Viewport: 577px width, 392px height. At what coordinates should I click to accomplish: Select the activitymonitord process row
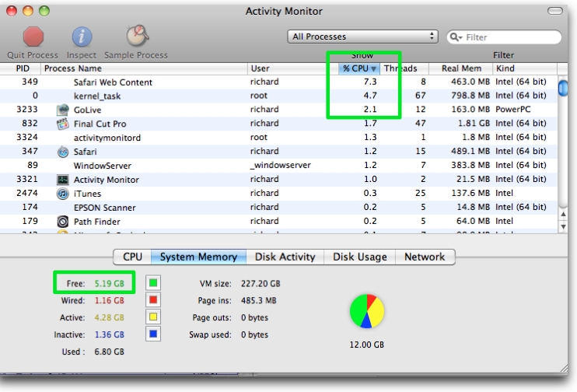tap(278, 138)
